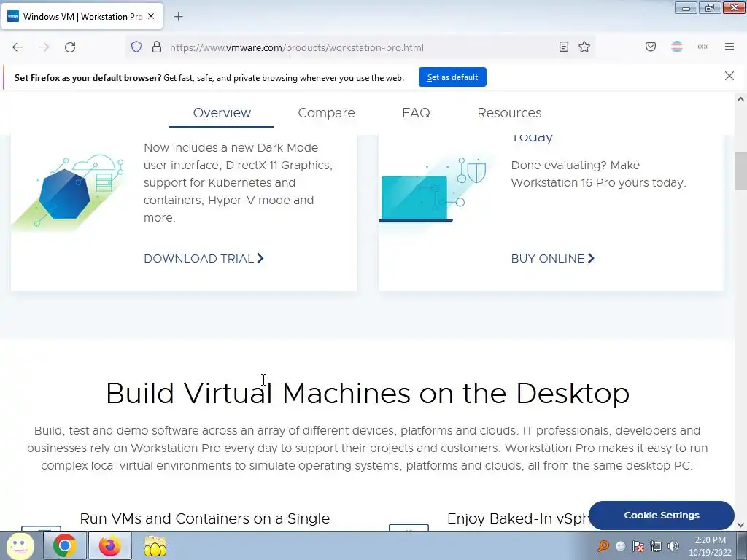Click the forward navigation arrow
The height and width of the screenshot is (560, 747).
point(44,47)
